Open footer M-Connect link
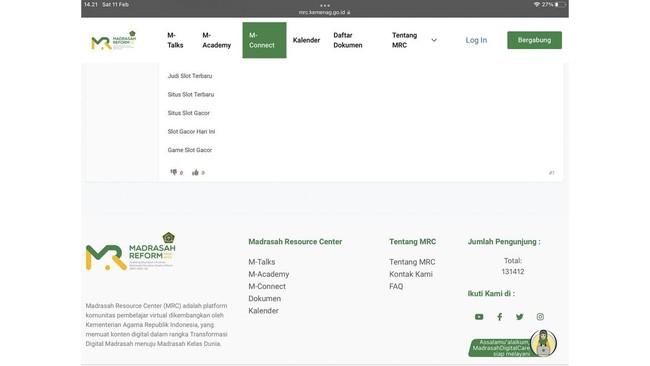The width and height of the screenshot is (650, 366). (267, 286)
